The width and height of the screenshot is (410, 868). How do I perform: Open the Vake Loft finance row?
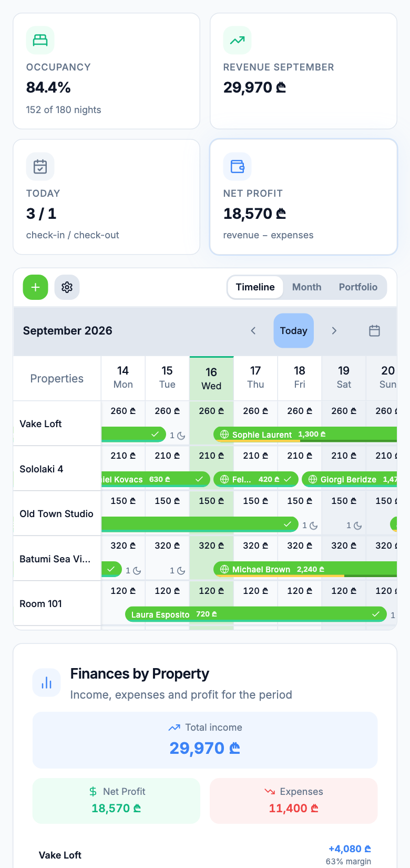pyautogui.click(x=205, y=855)
